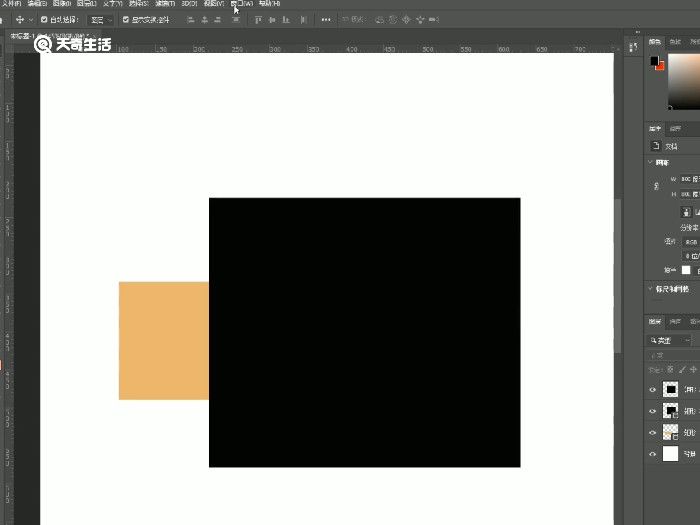The width and height of the screenshot is (700, 525).
Task: Open the File menu
Action: pos(12,4)
